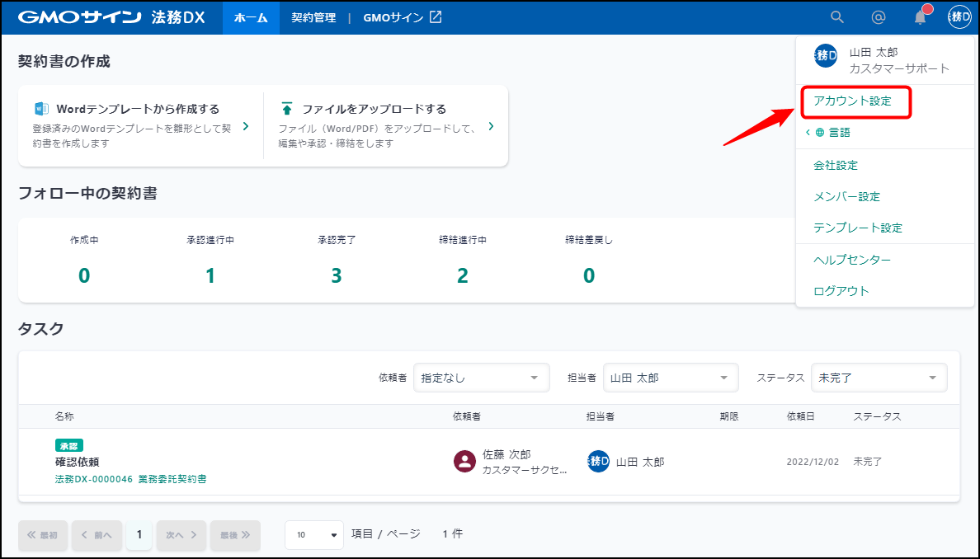This screenshot has width=980, height=559.
Task: Select アカウント設定 from the user menu
Action: click(x=853, y=101)
